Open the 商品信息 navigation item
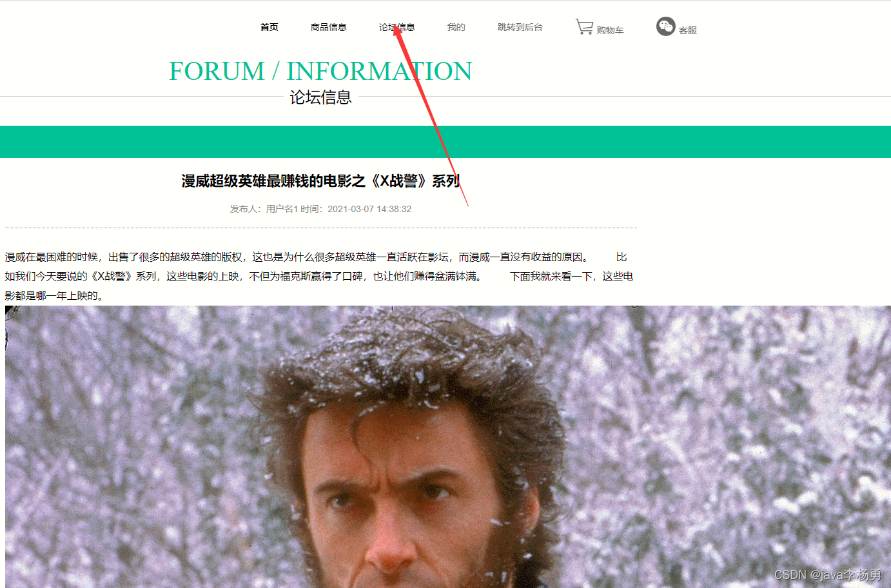Viewport: 891px width, 588px height. pos(329,27)
